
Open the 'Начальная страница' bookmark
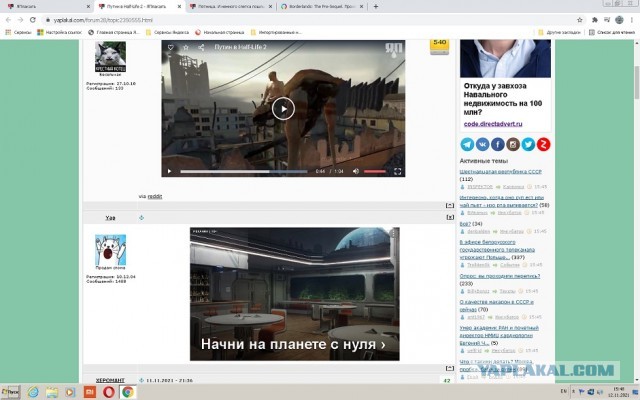(x=220, y=32)
